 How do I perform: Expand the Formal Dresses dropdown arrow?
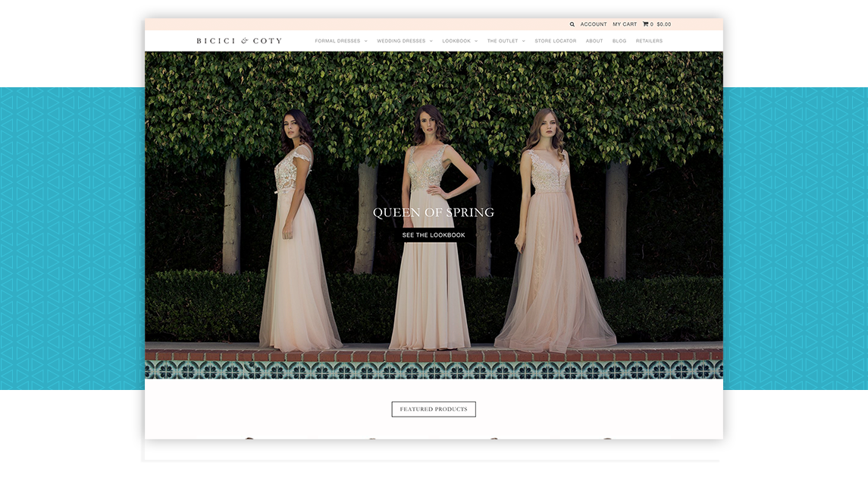click(x=366, y=41)
